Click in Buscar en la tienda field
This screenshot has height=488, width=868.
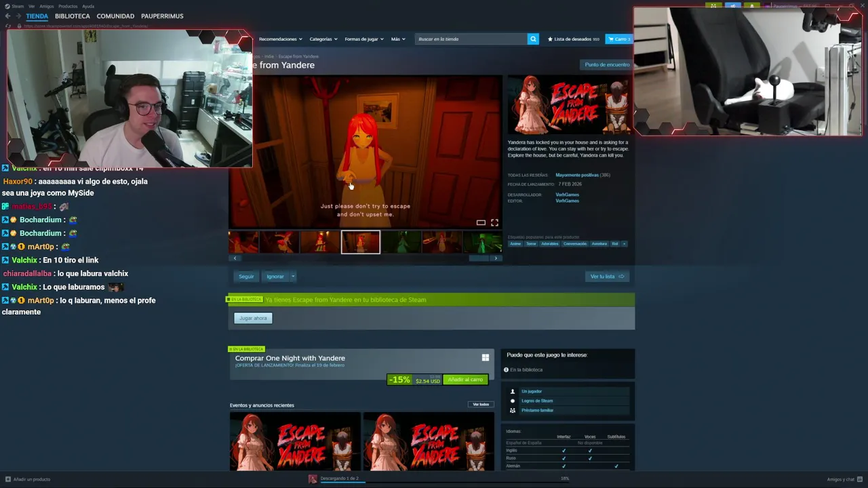[471, 39]
